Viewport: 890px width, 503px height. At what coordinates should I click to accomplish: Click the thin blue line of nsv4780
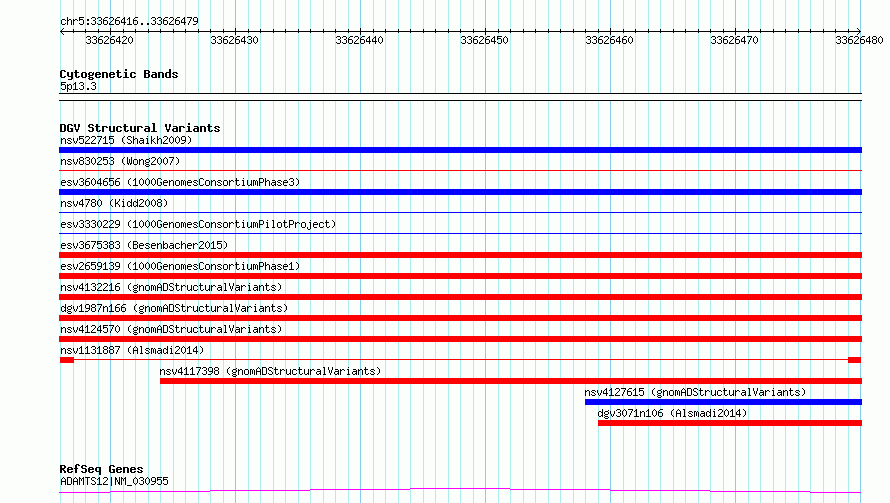460,212
